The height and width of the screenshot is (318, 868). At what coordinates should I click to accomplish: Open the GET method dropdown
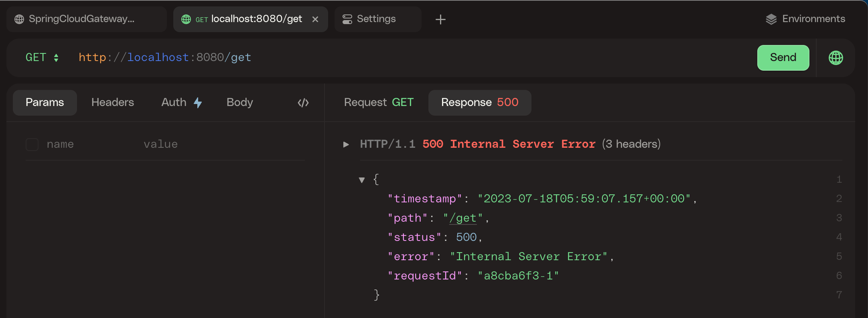click(x=42, y=57)
